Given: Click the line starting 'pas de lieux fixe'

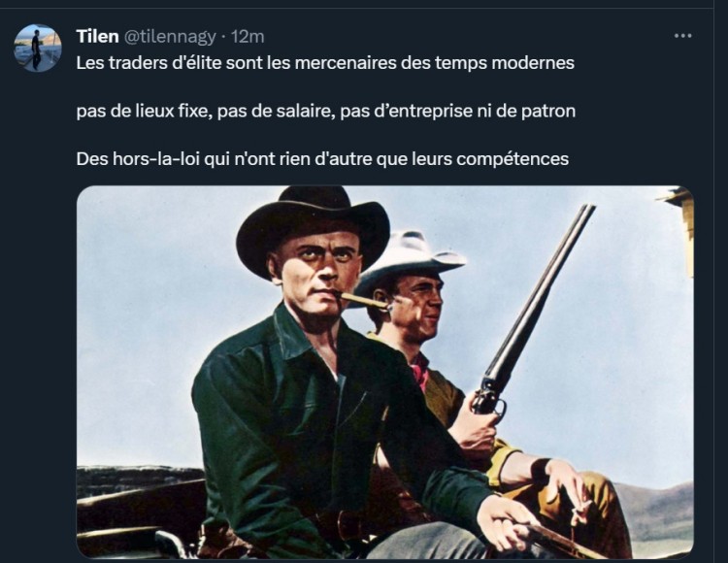Looking at the screenshot, I should click(x=325, y=112).
